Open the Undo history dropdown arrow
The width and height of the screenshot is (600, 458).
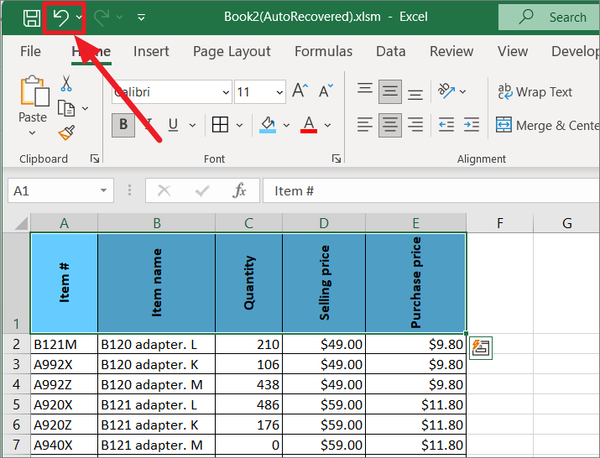tap(79, 17)
